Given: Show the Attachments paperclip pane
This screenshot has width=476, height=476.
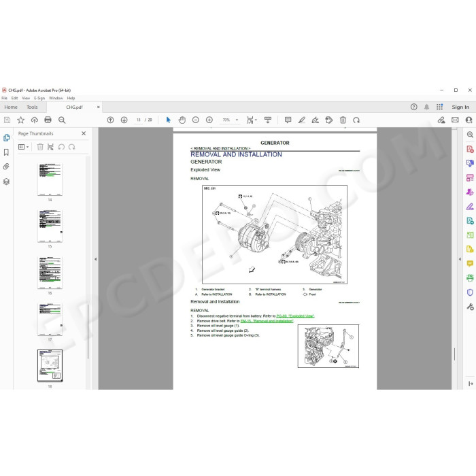Looking at the screenshot, I should click(6, 167).
